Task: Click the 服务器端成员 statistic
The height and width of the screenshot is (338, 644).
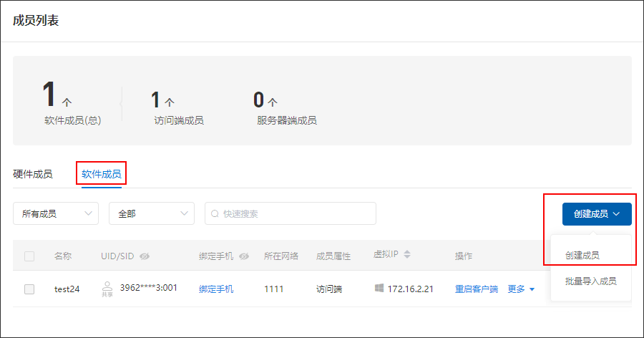Action: (286, 107)
